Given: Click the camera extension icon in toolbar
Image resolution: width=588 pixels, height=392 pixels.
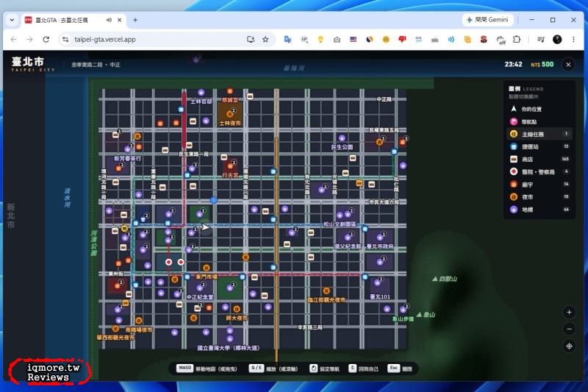Looking at the screenshot, I should click(x=337, y=40).
